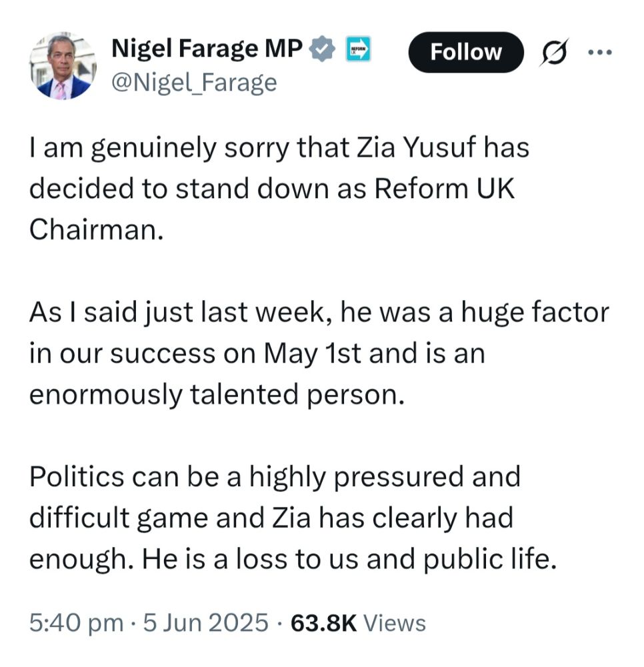Click the blue verified checkmark badge
Screen dimensions: 644x667
coord(322,49)
